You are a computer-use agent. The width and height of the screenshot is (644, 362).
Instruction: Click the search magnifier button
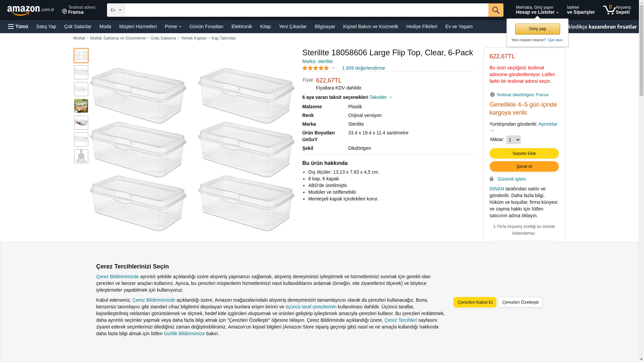496,10
